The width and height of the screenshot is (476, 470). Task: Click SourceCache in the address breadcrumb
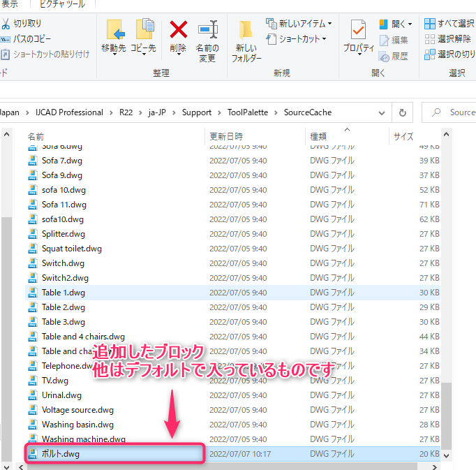click(x=308, y=112)
